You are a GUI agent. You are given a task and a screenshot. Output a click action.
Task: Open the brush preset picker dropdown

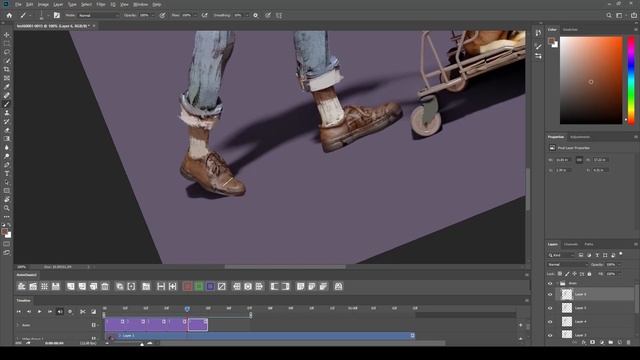(x=48, y=16)
